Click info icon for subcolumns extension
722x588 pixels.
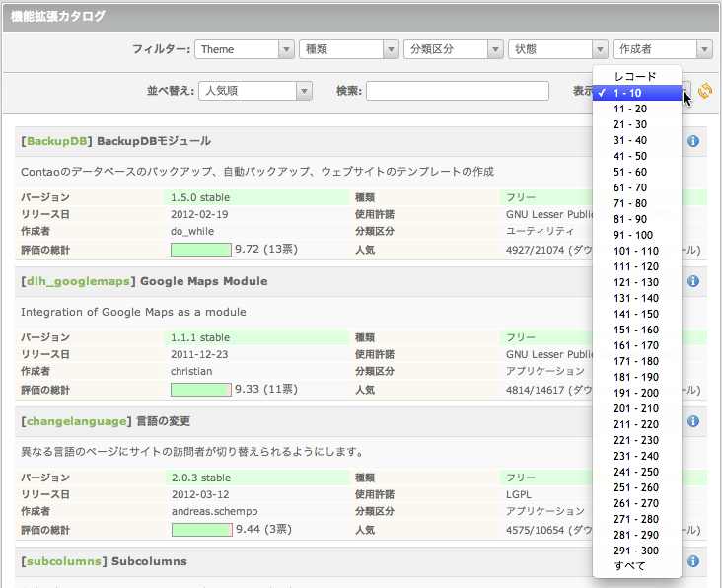coord(693,561)
